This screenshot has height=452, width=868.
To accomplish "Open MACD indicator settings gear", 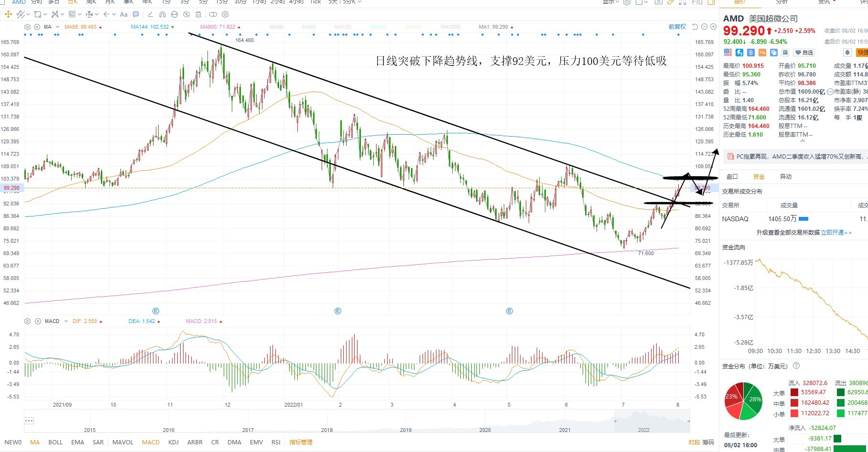I will pyautogui.click(x=27, y=321).
